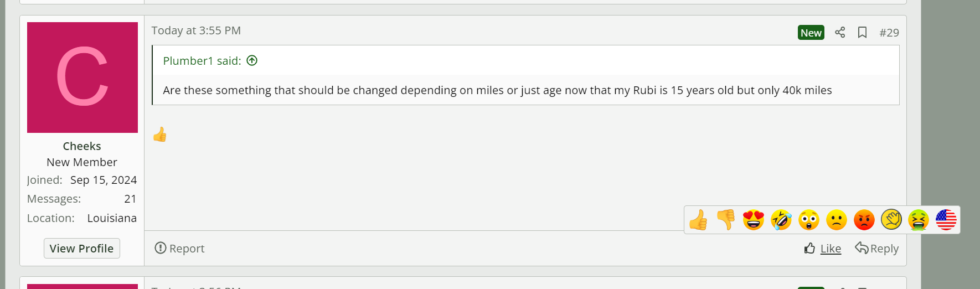
Task: Click the share icon on post #29
Action: (x=840, y=33)
